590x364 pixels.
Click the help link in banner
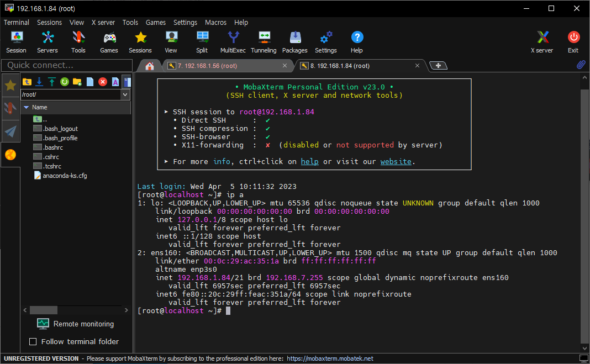310,161
